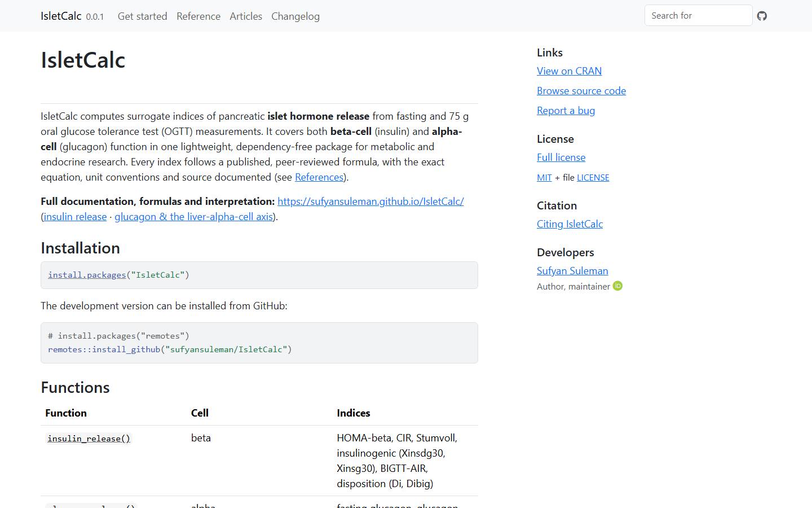Viewport: 812px width, 508px height.
Task: Open the GitHub repository icon
Action: (x=762, y=16)
